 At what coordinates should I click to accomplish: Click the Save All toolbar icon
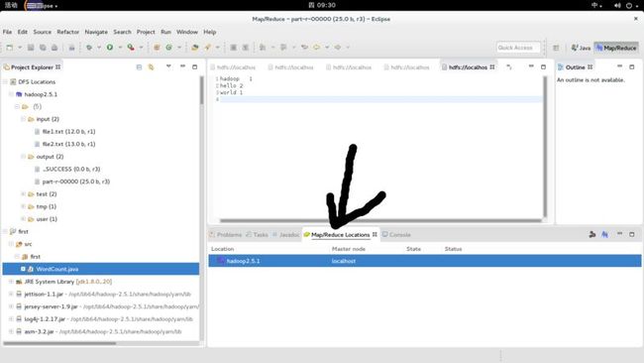(43, 48)
